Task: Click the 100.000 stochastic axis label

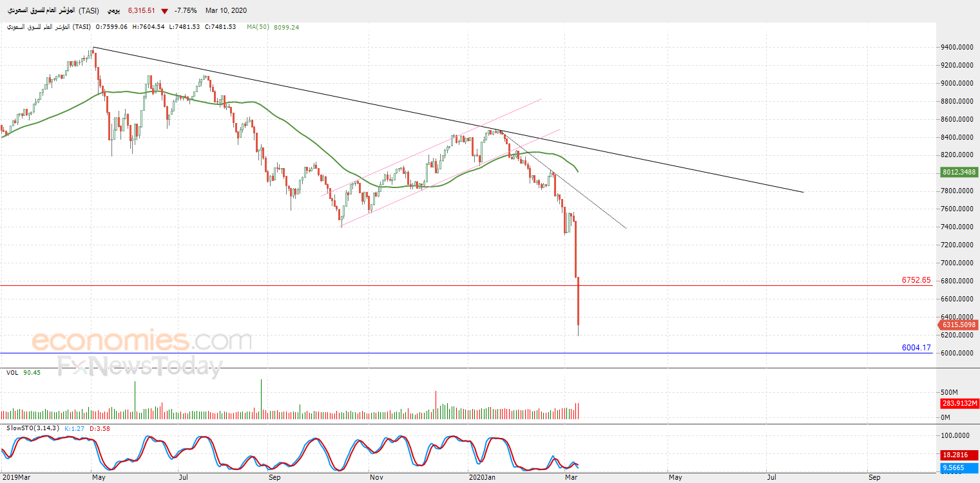Action: pos(955,436)
